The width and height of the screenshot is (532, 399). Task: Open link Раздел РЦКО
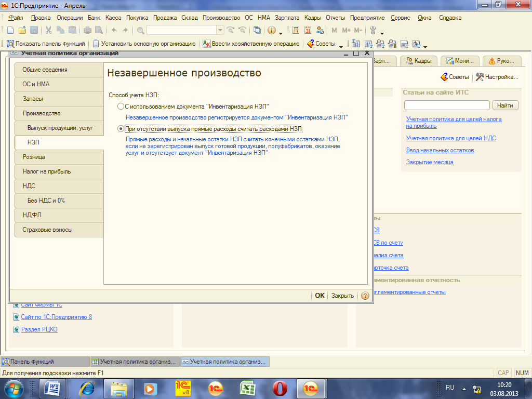(39, 329)
